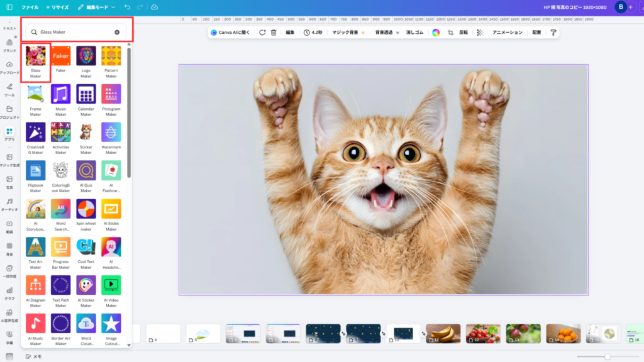Clear the Glass Maker search text
Viewport: 644px width, 362px height.
[117, 31]
